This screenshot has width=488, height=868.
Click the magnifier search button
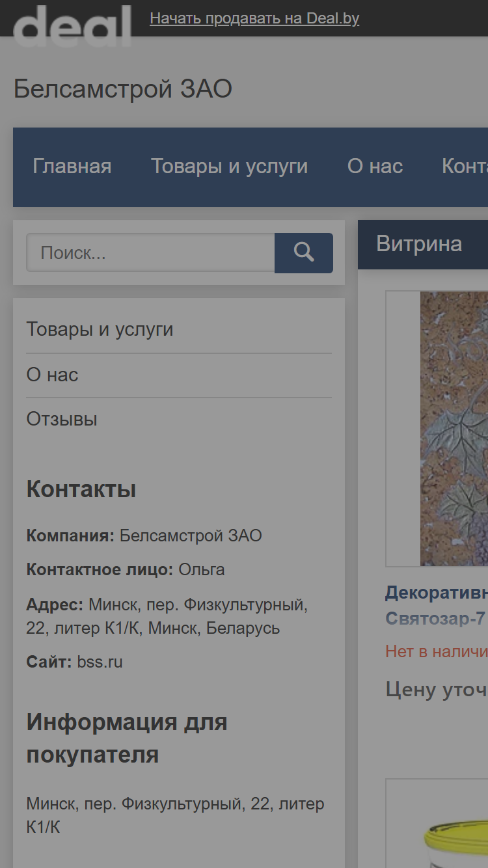click(304, 253)
